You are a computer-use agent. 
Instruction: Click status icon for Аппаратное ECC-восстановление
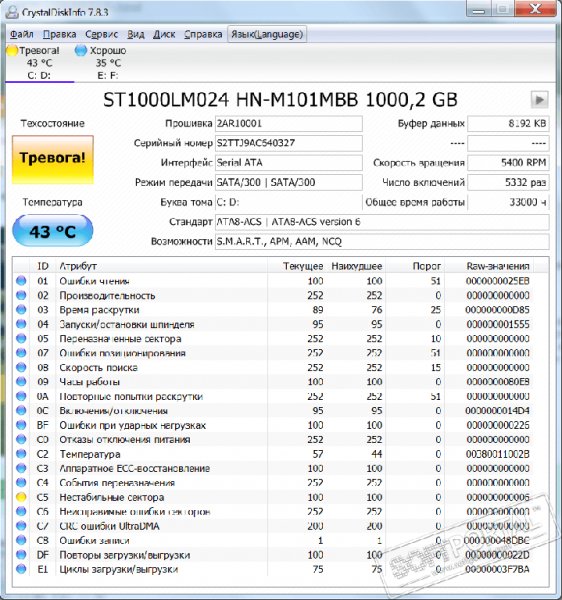coord(21,468)
